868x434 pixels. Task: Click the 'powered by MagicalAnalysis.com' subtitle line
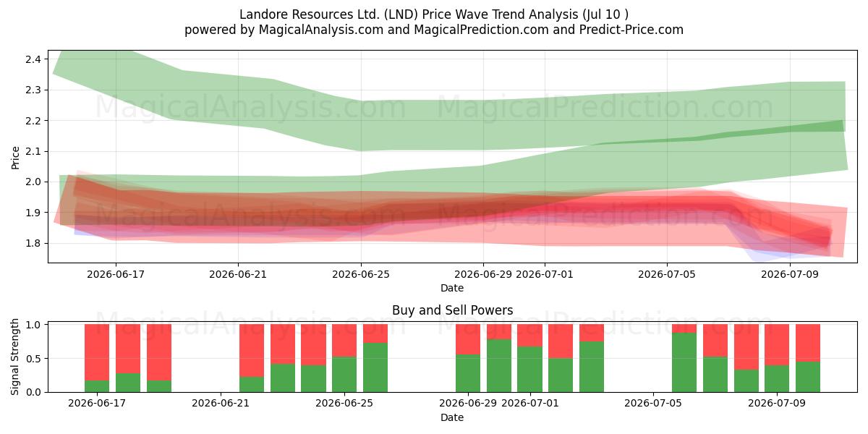tap(434, 30)
